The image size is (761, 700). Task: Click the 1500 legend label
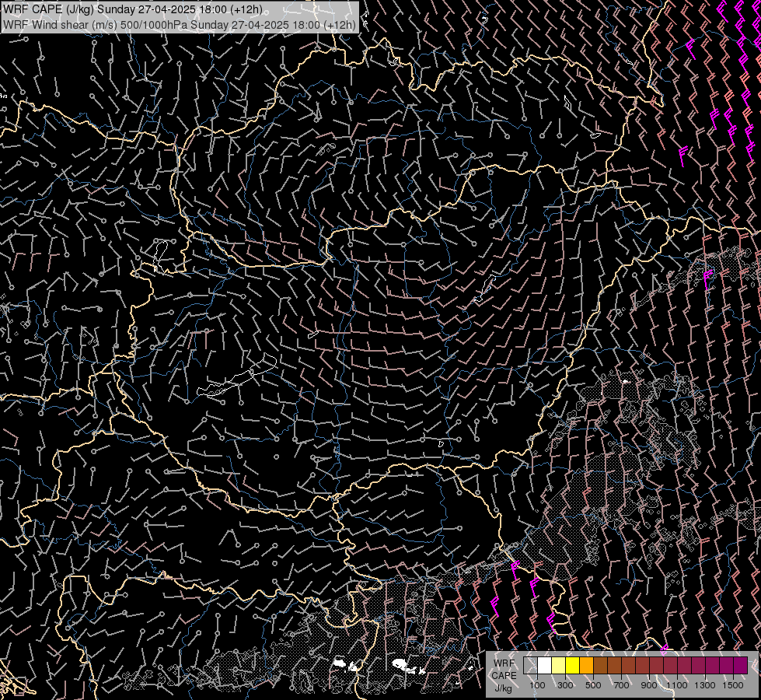[x=733, y=685]
